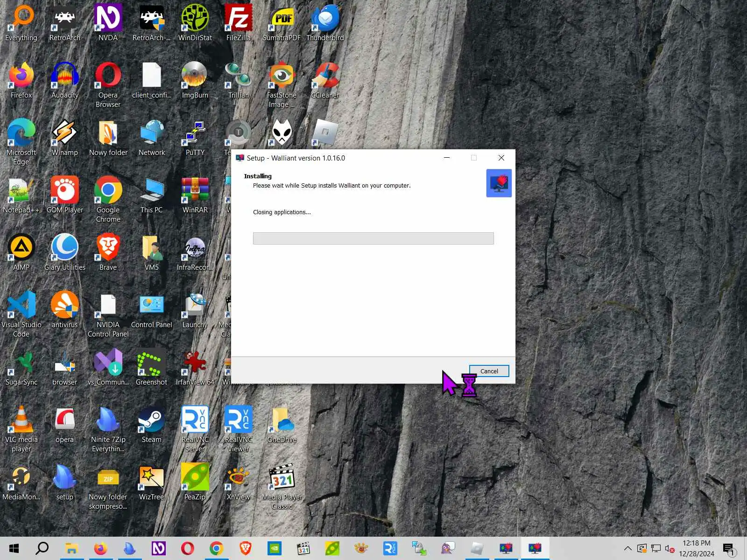Image resolution: width=747 pixels, height=560 pixels.
Task: Select the Steam desktop icon
Action: pos(152,425)
